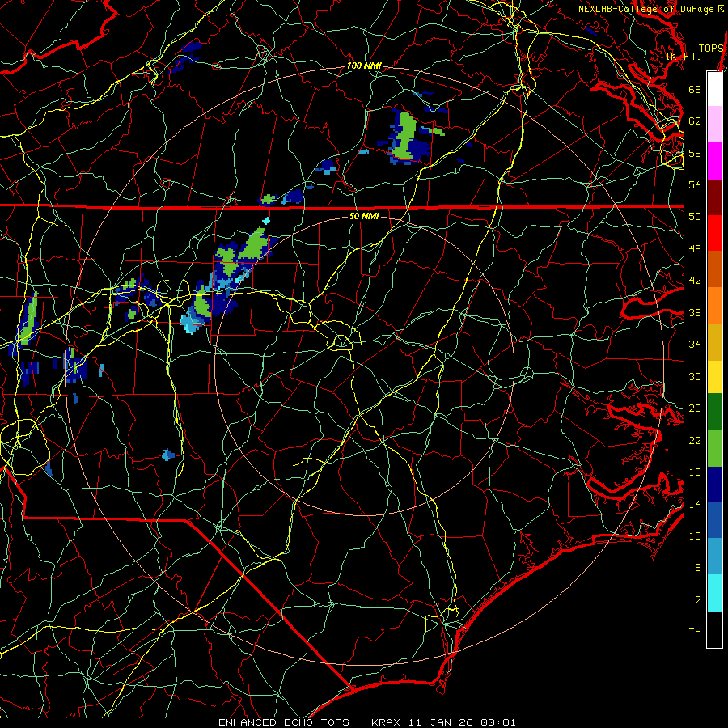Click the legend value 6
The image size is (728, 728).
tap(698, 568)
